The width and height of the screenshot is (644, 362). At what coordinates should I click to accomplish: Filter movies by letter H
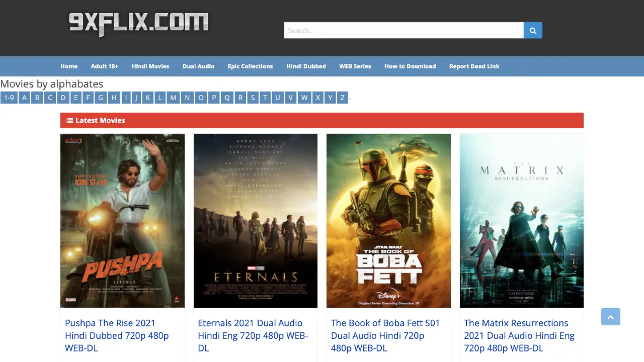click(114, 98)
